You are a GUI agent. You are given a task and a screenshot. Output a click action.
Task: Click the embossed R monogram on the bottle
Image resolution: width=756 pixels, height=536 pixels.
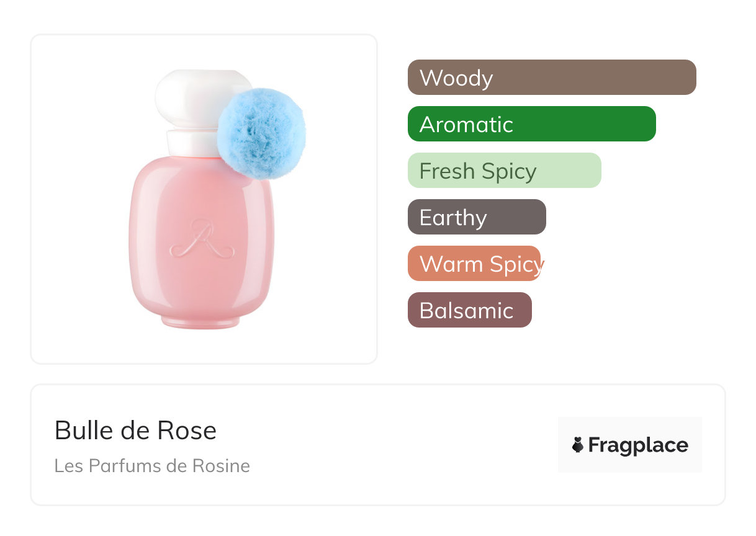(200, 240)
